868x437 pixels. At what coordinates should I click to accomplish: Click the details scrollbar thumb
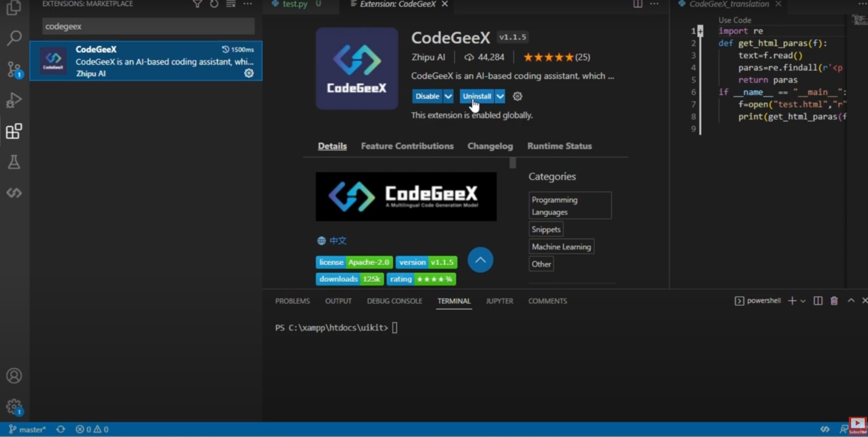click(x=512, y=163)
